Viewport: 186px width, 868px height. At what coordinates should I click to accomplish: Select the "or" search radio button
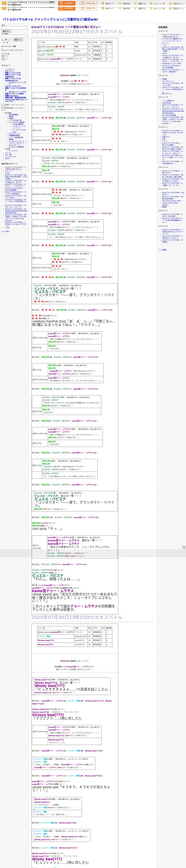point(11,39)
